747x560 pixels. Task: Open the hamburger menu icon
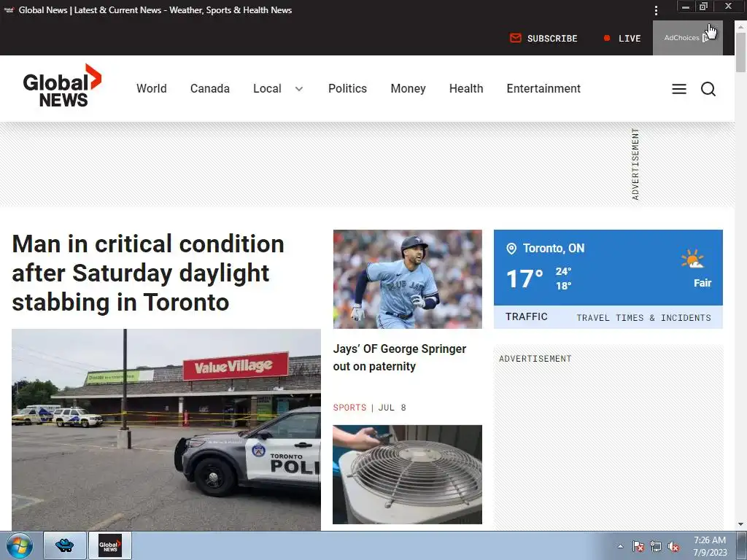click(x=679, y=89)
